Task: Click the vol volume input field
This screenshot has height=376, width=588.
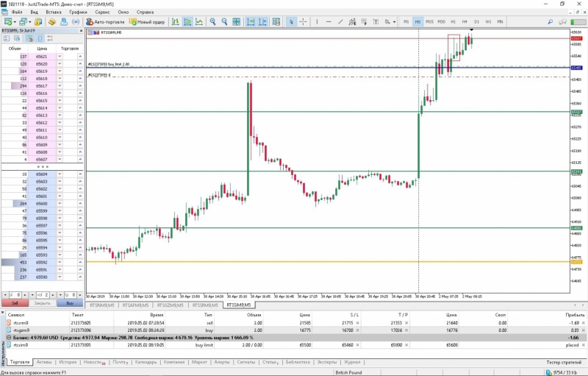Action: pos(43,295)
